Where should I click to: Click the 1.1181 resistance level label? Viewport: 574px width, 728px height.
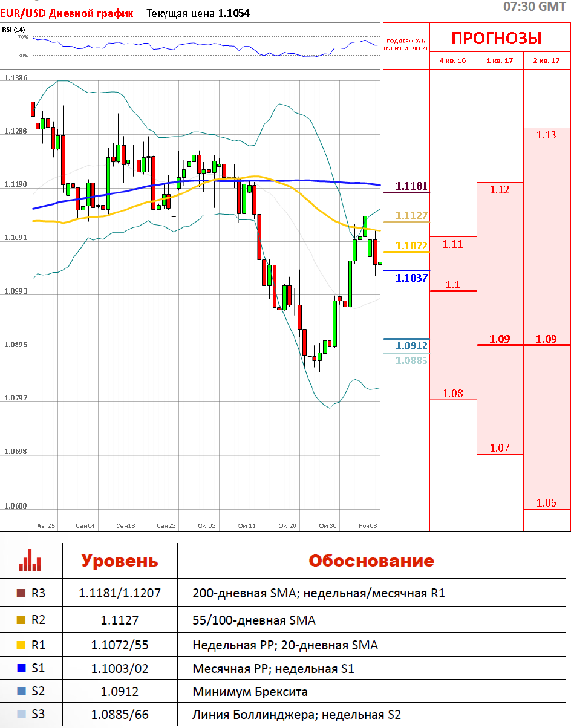click(411, 186)
